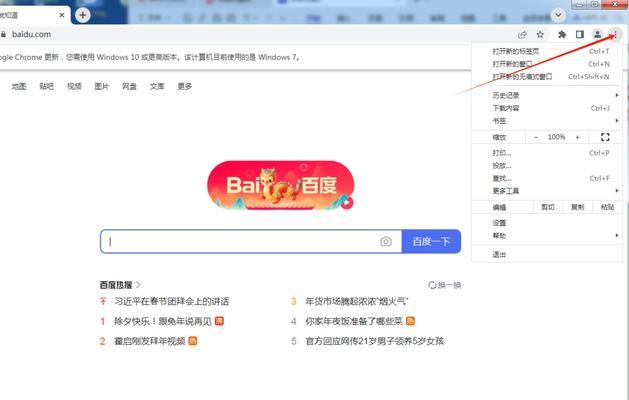Open 下载内容 from the menu
Image resolution: width=629 pixels, height=400 pixels.
(x=547, y=108)
